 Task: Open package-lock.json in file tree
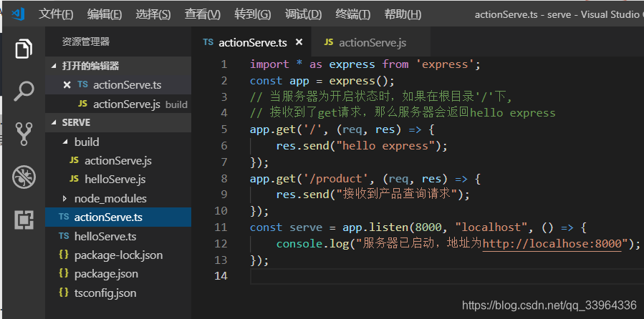tap(118, 255)
